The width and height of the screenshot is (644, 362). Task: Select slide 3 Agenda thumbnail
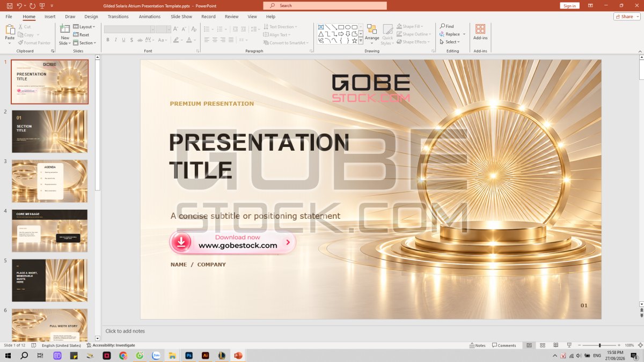pyautogui.click(x=49, y=181)
